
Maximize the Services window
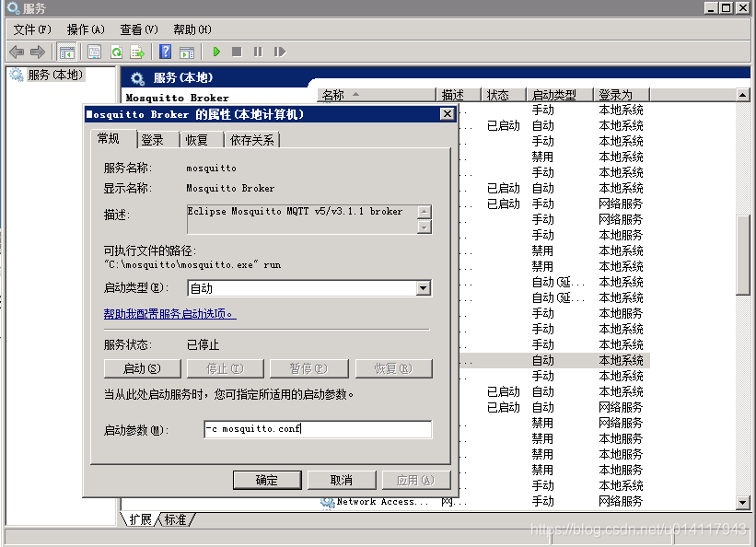727,8
